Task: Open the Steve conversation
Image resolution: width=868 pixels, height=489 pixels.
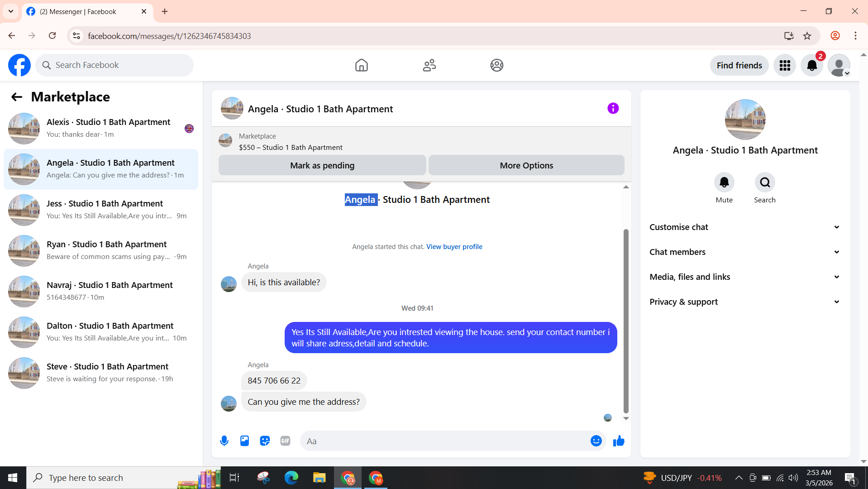Action: click(x=101, y=373)
